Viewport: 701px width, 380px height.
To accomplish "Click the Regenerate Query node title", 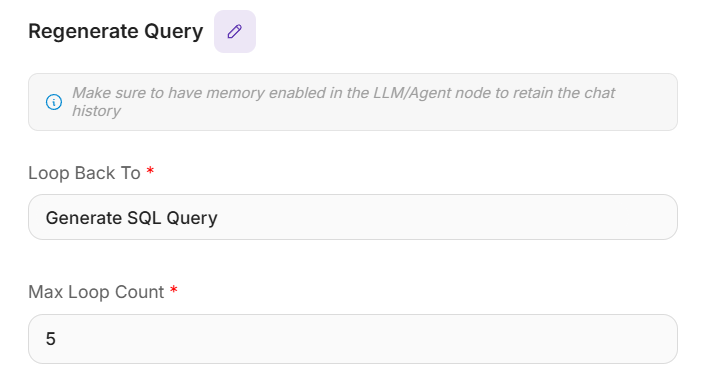I will pos(116,32).
